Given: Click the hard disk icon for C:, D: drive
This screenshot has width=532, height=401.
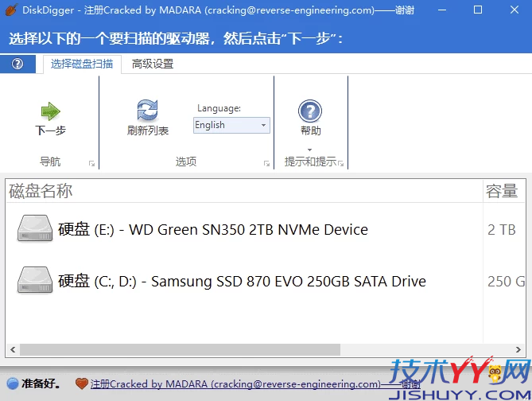Looking at the screenshot, I should coord(35,280).
